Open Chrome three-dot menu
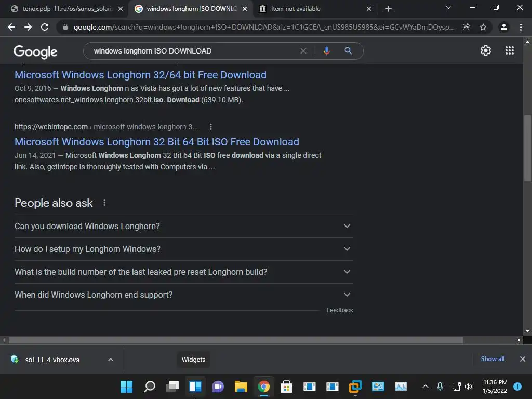Viewport: 532px width, 399px height. tap(521, 27)
